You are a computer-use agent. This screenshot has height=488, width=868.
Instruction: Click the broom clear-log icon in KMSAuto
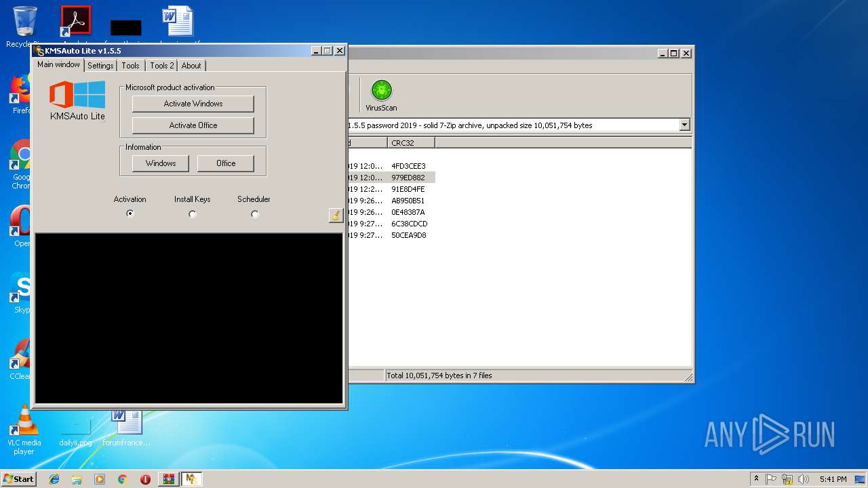coord(335,216)
